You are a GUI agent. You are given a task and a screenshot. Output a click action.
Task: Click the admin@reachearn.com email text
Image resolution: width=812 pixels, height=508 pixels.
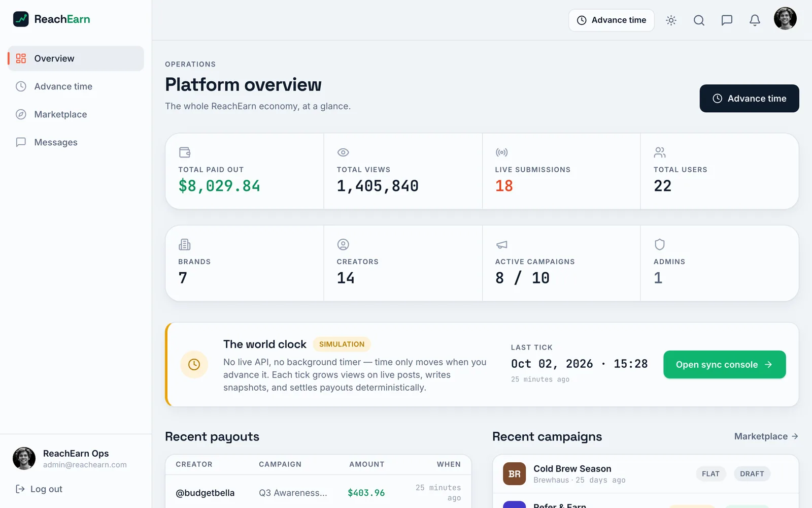coord(85,465)
